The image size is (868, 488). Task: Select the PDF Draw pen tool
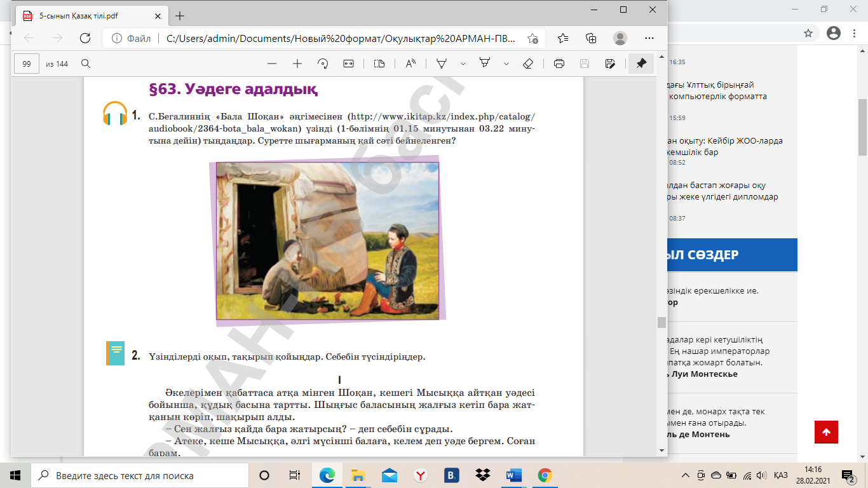(442, 64)
